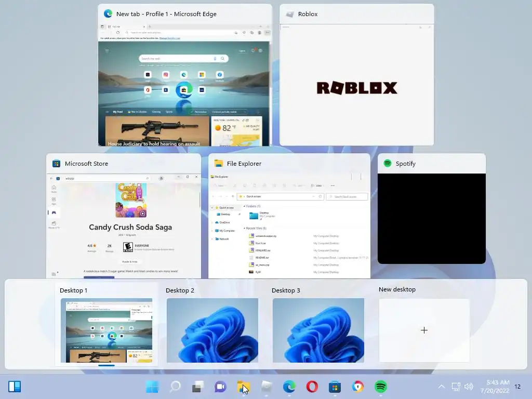This screenshot has width=532, height=399.
Task: Click the "New desktop" label
Action: point(397,289)
